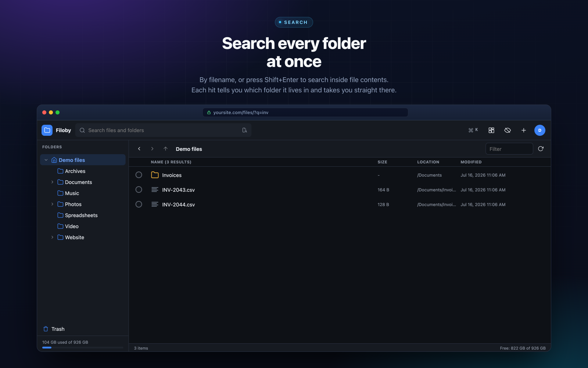Viewport: 588px width, 368px height.
Task: Click modified date of Invoices row
Action: tap(483, 175)
